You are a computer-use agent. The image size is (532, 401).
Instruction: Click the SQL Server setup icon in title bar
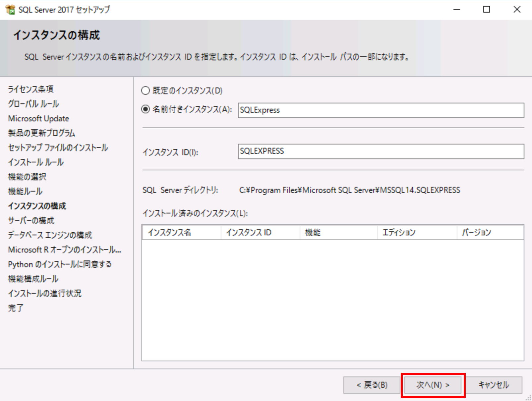pyautogui.click(x=10, y=10)
